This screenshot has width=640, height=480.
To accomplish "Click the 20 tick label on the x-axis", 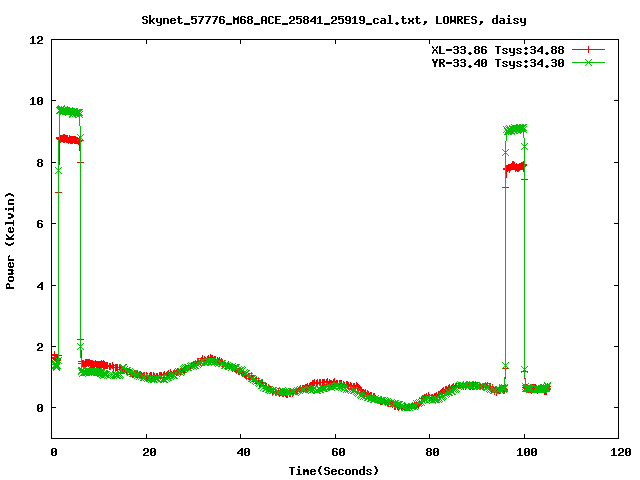I will point(146,452).
